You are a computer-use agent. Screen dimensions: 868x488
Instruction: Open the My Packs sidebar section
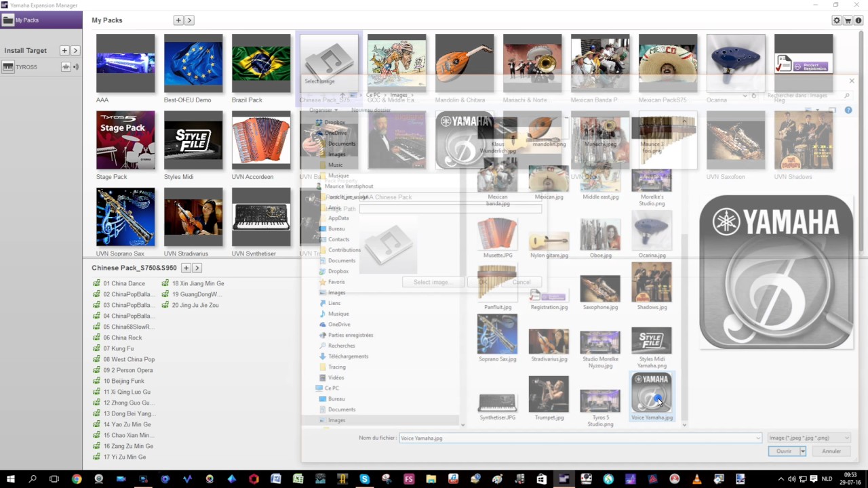41,20
